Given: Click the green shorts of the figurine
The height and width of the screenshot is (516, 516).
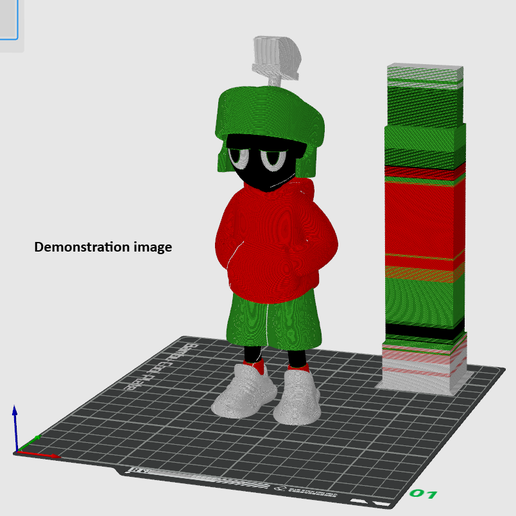Looking at the screenshot, I should (x=274, y=318).
